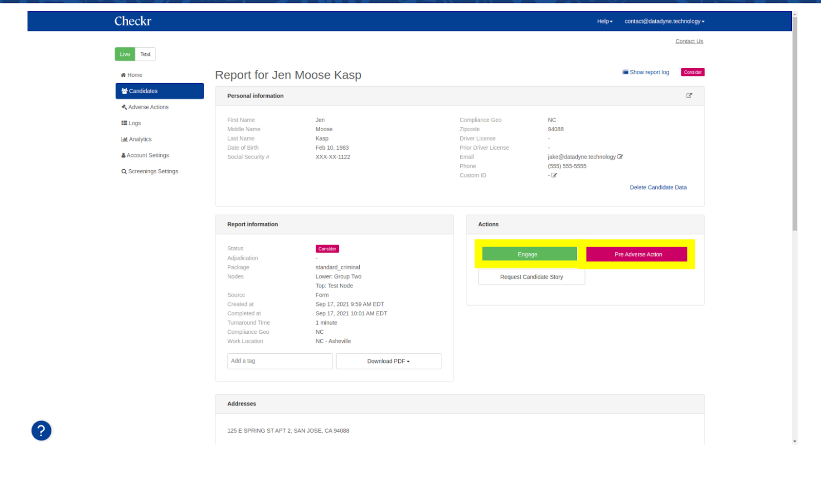This screenshot has width=821, height=504.
Task: Click the Delete Candidate Data link
Action: pos(658,188)
